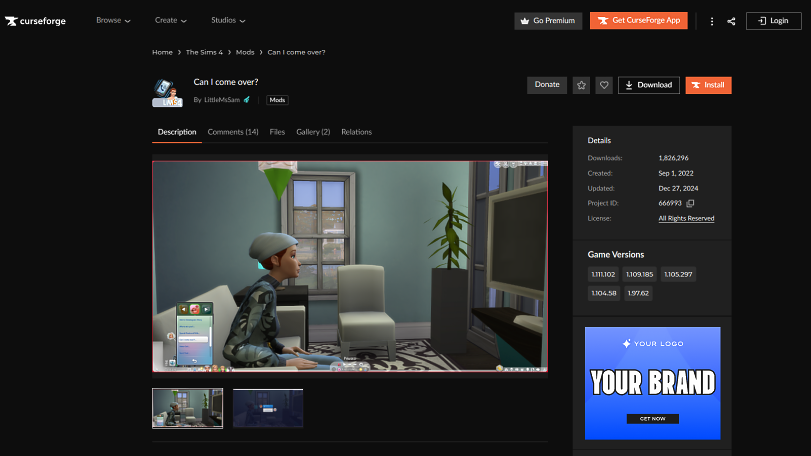Expand the Browse dropdown menu
The height and width of the screenshot is (456, 811).
click(x=113, y=20)
